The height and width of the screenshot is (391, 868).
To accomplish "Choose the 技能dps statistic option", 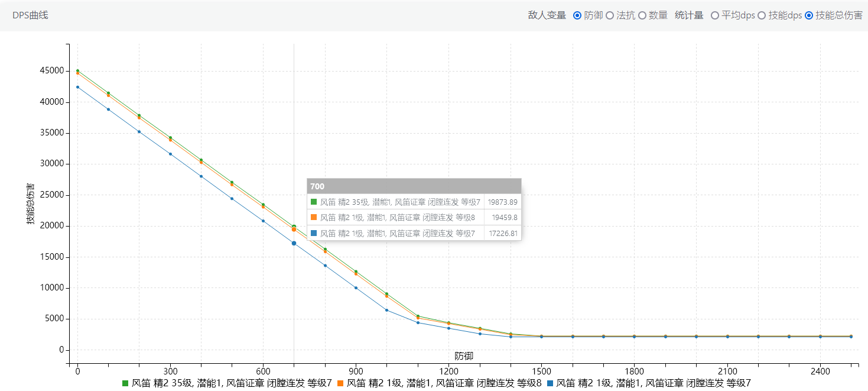I will (762, 15).
